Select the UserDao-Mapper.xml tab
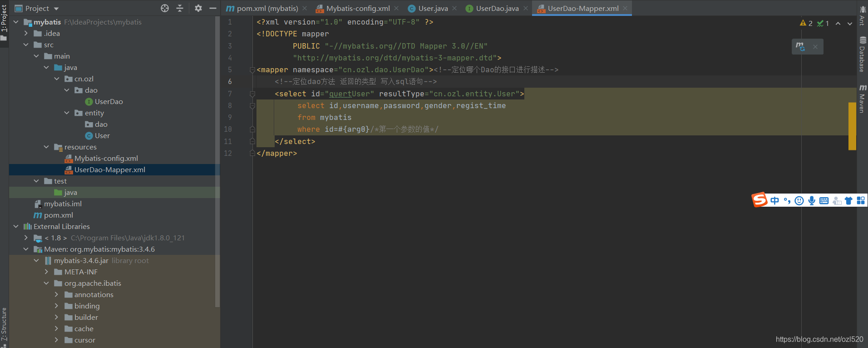Viewport: 868px width, 348px height. 578,8
